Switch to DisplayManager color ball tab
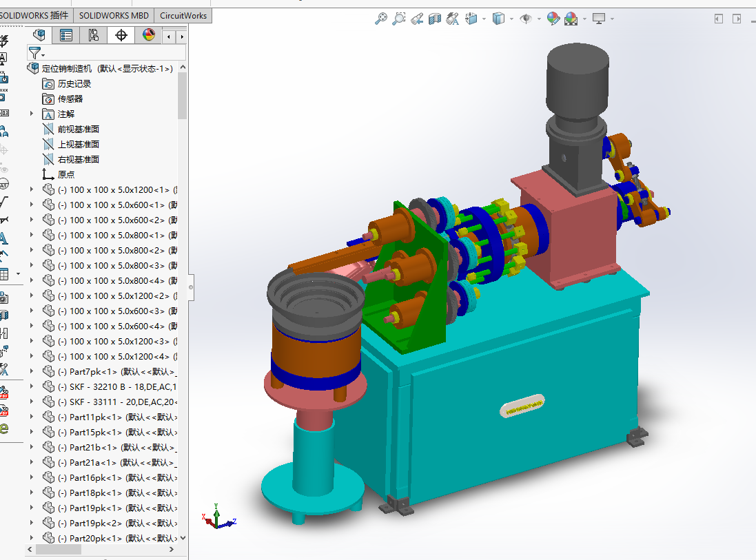The width and height of the screenshot is (756, 560). click(148, 34)
